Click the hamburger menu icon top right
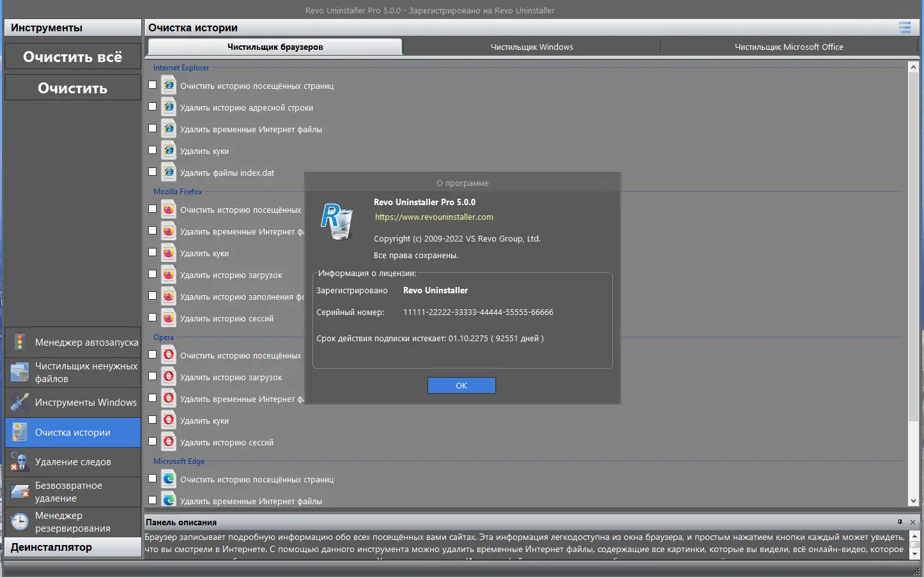This screenshot has width=924, height=577. [x=904, y=27]
